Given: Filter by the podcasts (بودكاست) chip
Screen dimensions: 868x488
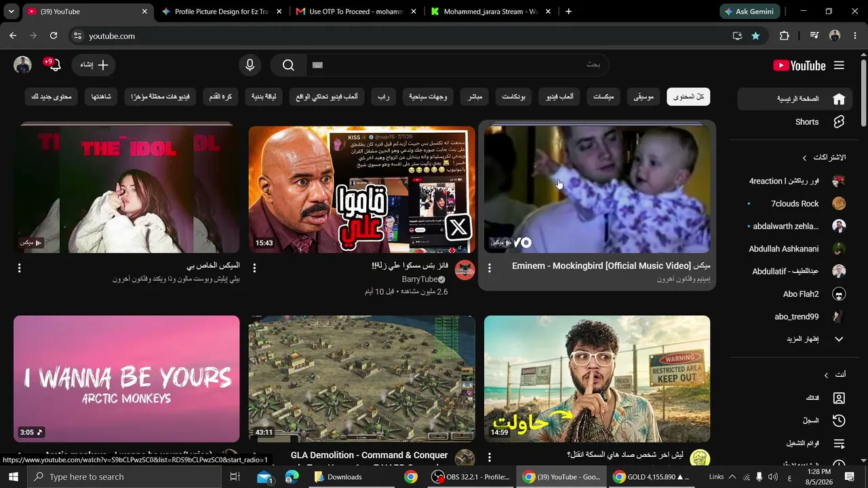Looking at the screenshot, I should click(515, 97).
